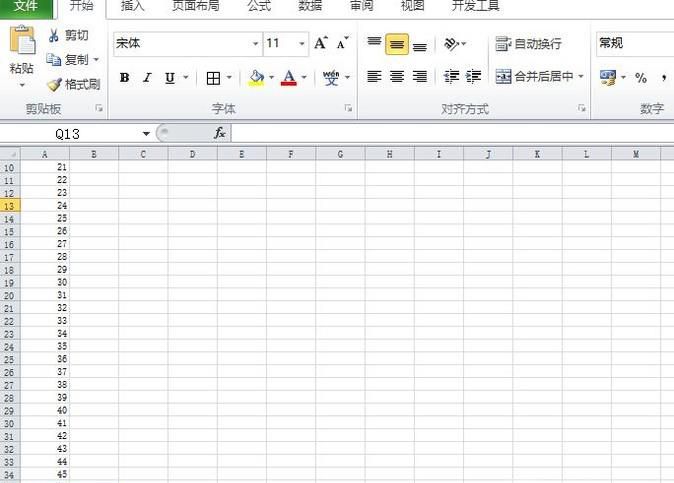Apply red font color A
The image size is (674, 483).
click(x=289, y=78)
